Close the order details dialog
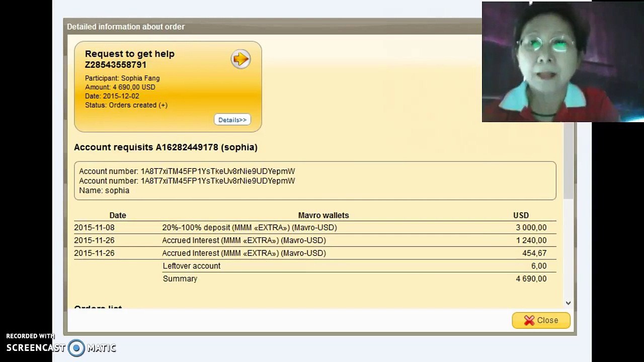The height and width of the screenshot is (362, 644). pyautogui.click(x=541, y=320)
